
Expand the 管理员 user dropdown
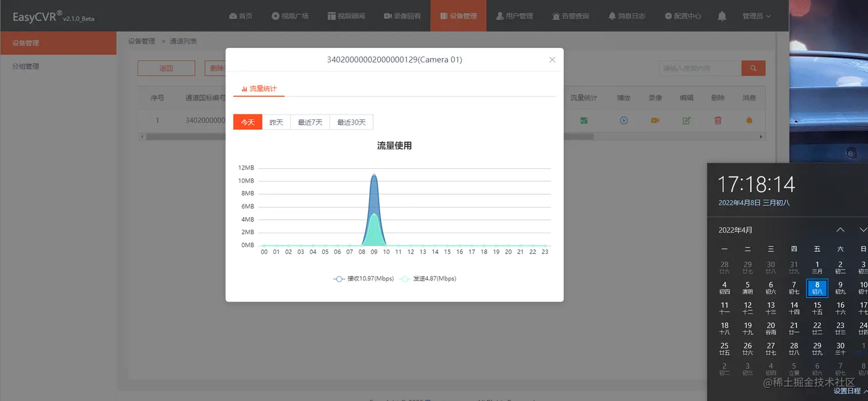click(x=756, y=16)
